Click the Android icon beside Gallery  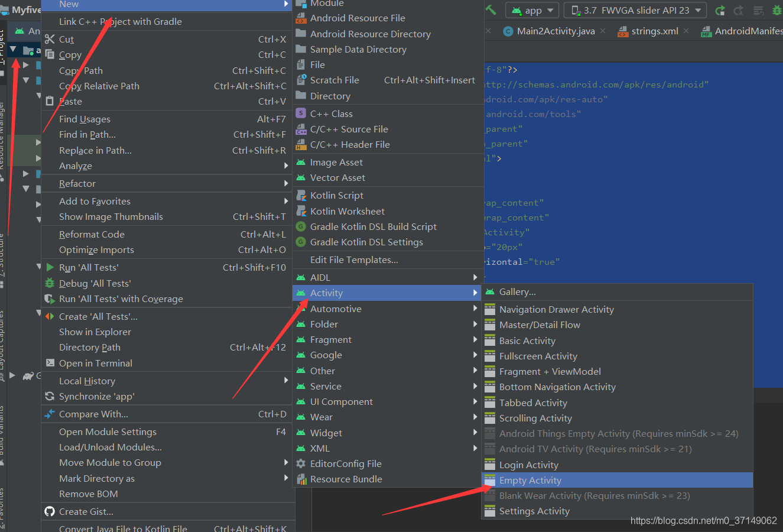489,291
